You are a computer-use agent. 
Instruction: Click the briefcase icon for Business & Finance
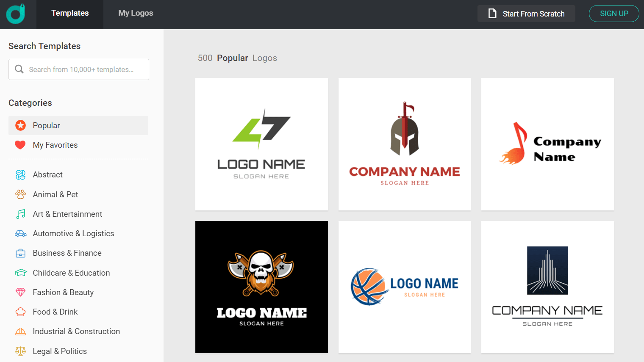(x=20, y=253)
